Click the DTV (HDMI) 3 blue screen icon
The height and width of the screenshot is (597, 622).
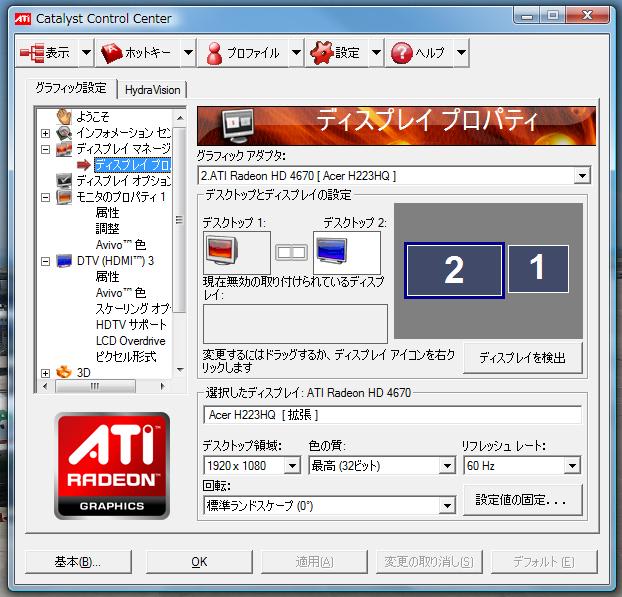pyautogui.click(x=63, y=261)
